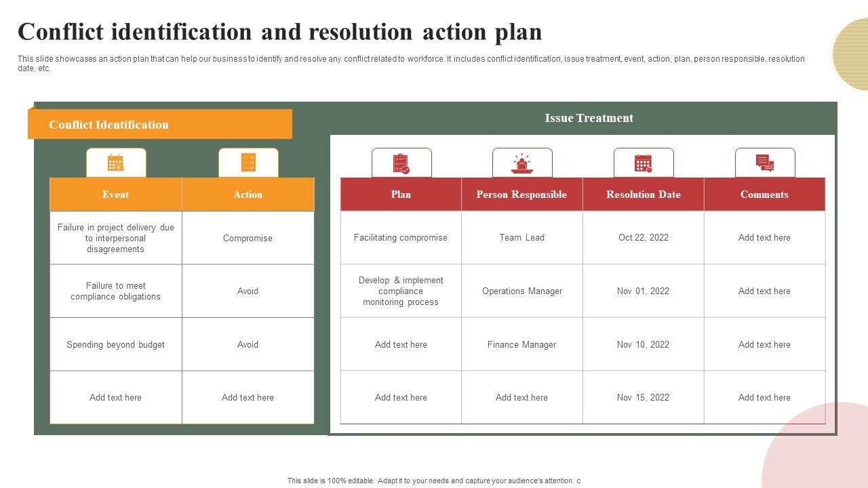Select the clipboard checkmark icon above Plan
The height and width of the screenshot is (488, 868).
click(401, 163)
